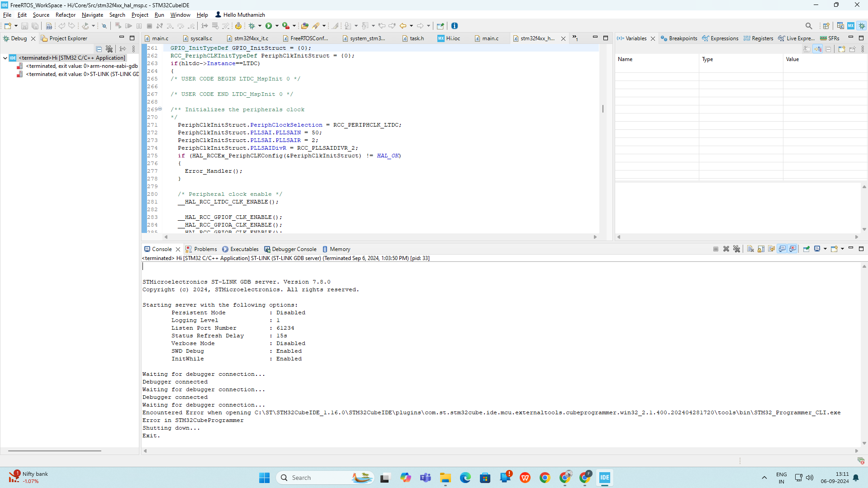This screenshot has height=488, width=868.
Task: Switch to the FreeRTOSConf editor tab
Action: pos(310,38)
